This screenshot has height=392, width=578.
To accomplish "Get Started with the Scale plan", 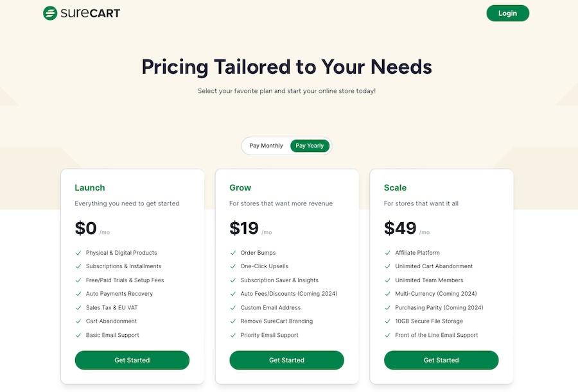I will pos(441,360).
